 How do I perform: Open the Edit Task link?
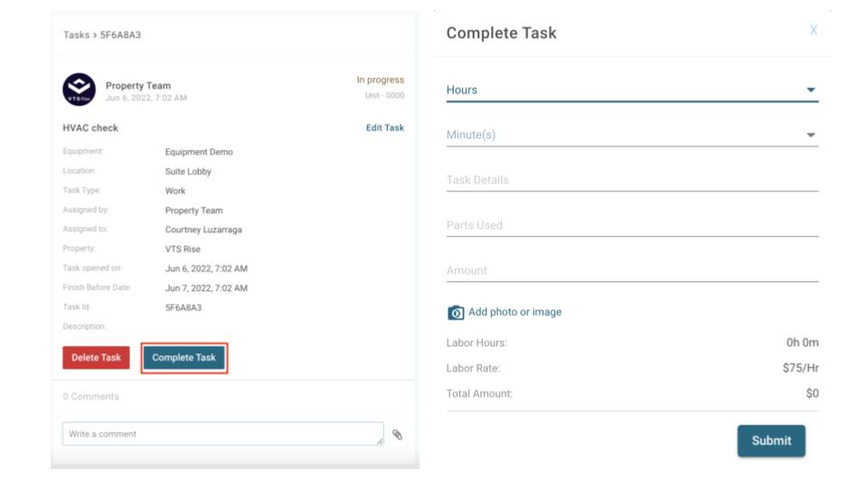384,128
